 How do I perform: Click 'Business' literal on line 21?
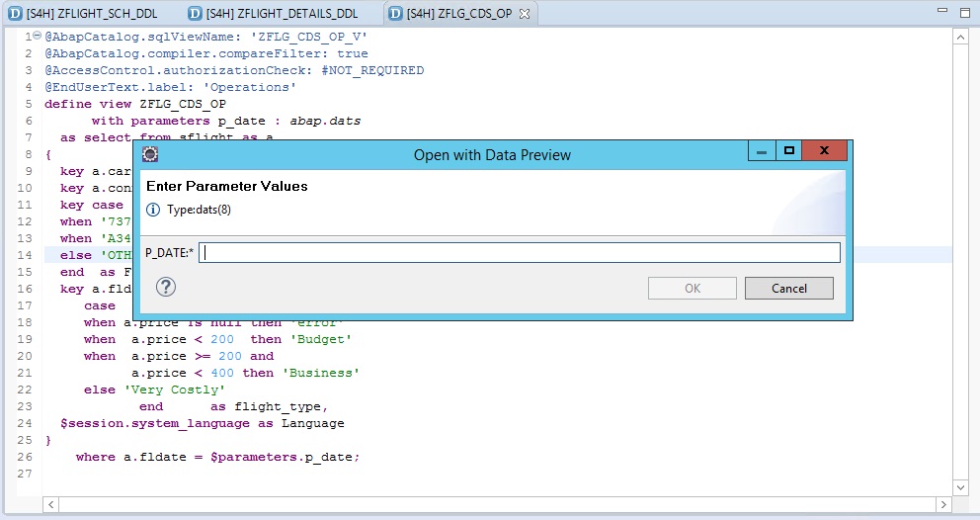[321, 373]
